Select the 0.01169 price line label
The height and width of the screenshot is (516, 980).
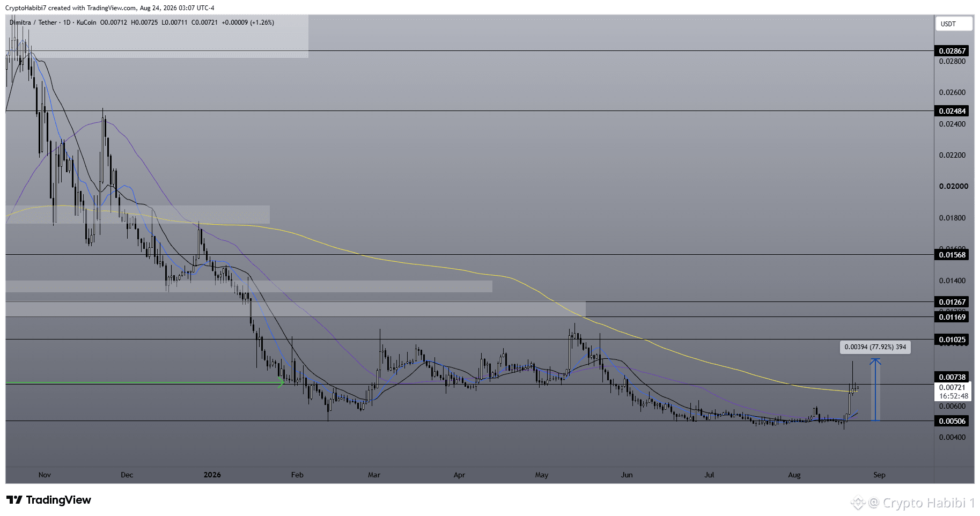pos(953,317)
